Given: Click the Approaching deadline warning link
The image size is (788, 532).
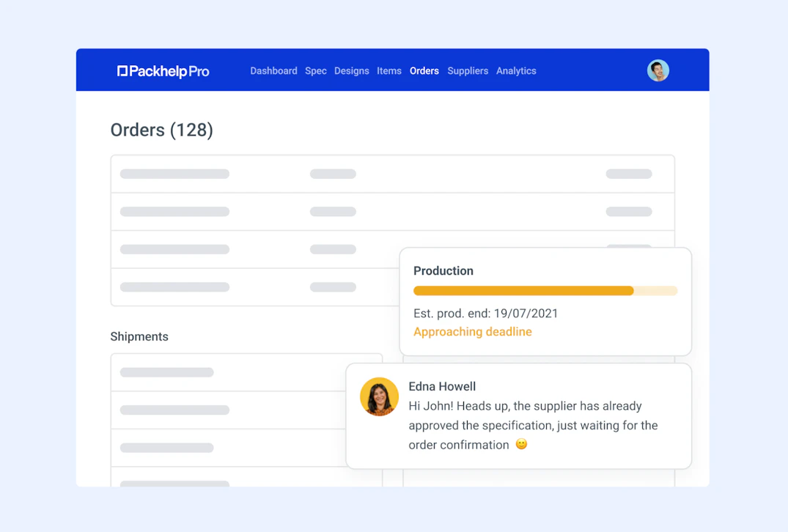Looking at the screenshot, I should [473, 331].
